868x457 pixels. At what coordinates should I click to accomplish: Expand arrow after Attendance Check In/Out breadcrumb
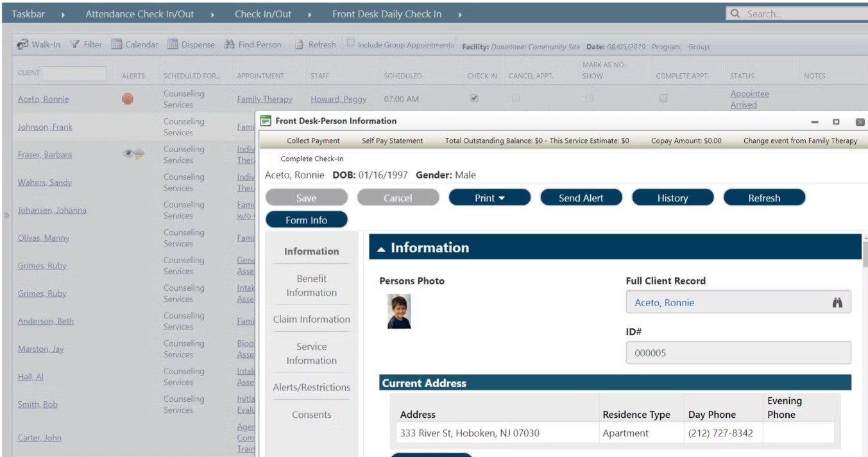212,14
